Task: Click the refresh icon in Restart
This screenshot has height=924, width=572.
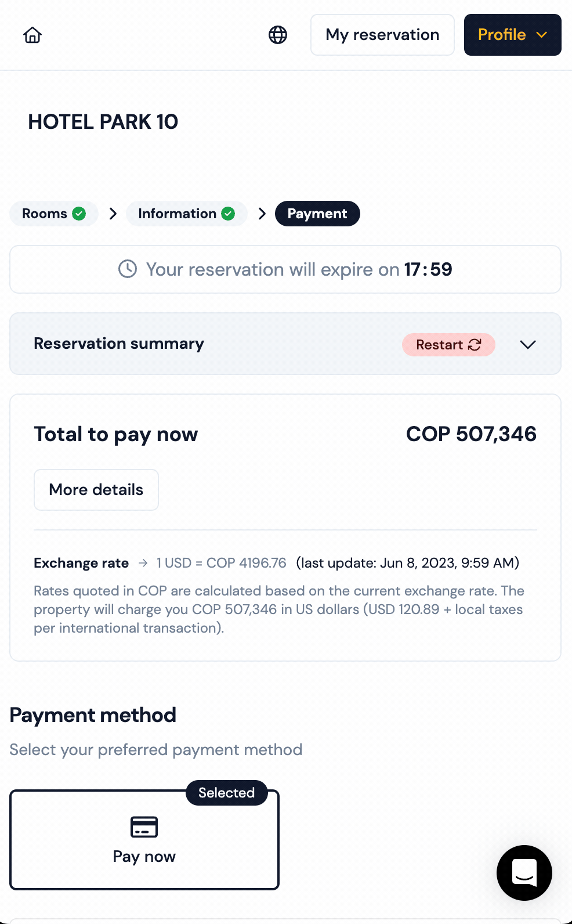Action: click(x=475, y=345)
